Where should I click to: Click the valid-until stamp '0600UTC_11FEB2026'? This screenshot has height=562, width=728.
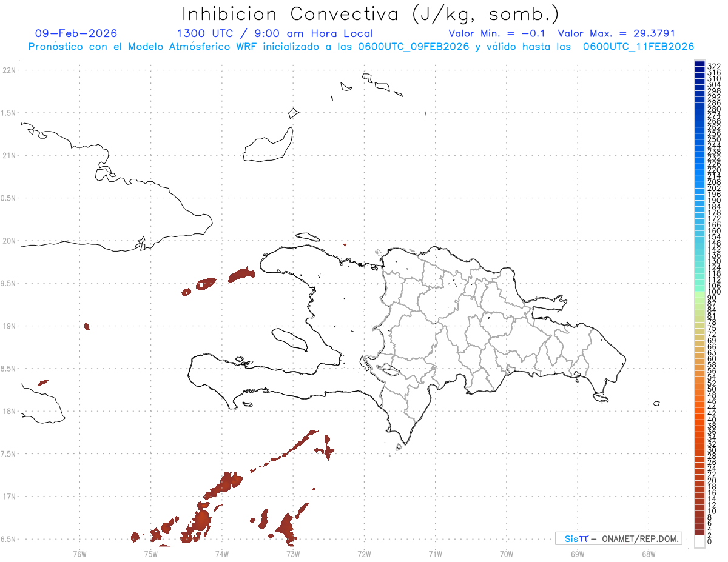pyautogui.click(x=638, y=47)
